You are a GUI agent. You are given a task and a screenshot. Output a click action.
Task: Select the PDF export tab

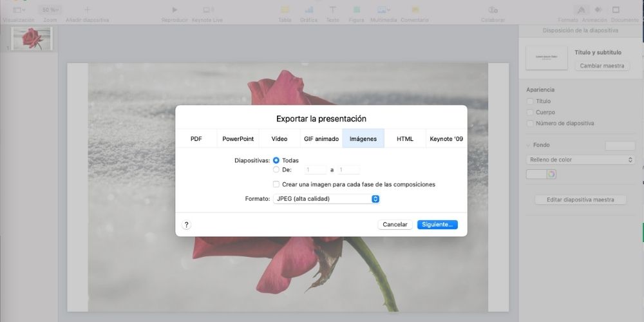(x=196, y=139)
